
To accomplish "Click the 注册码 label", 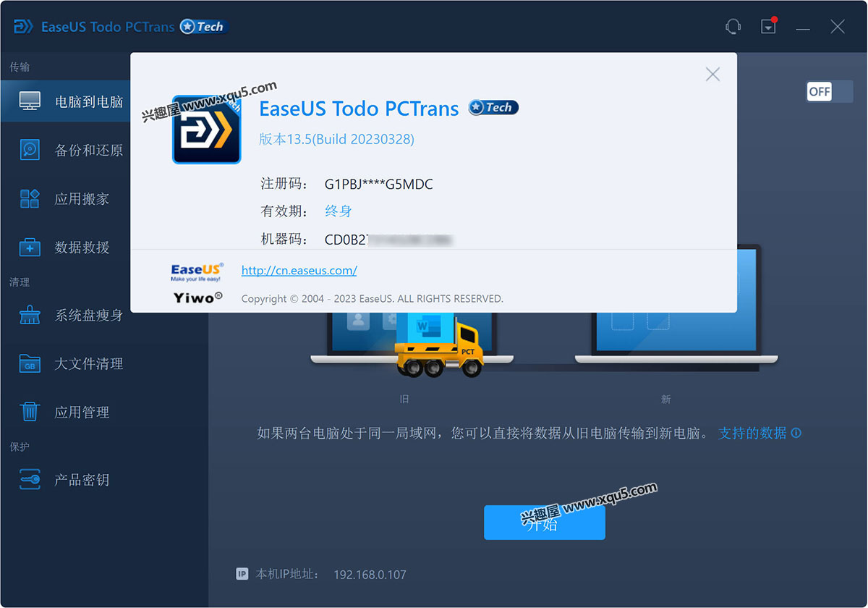I will 284,184.
